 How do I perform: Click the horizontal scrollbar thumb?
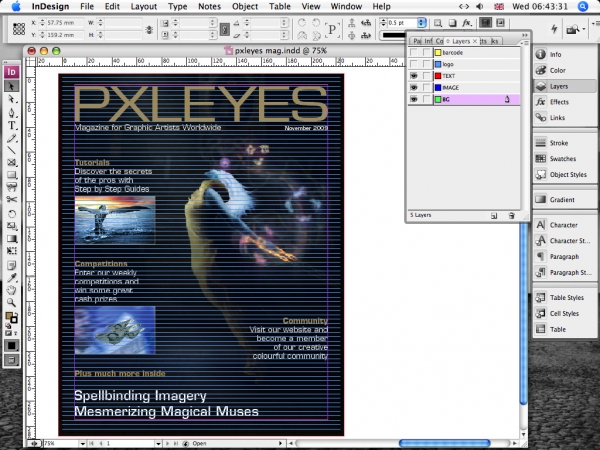445,443
